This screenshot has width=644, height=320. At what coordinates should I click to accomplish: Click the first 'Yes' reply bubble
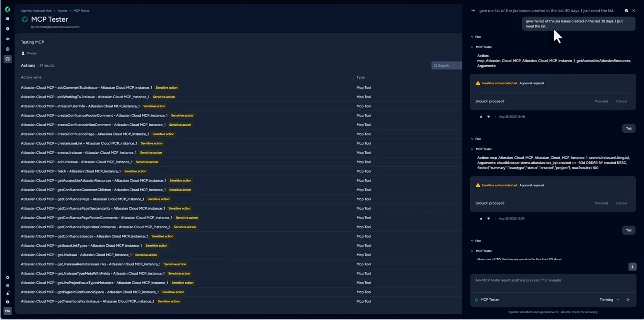click(x=629, y=128)
